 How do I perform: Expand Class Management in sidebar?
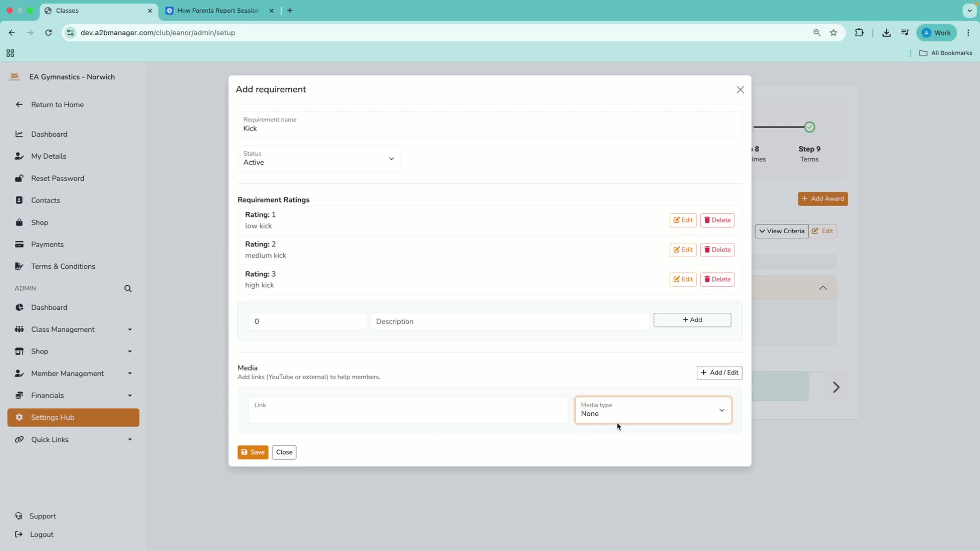[73, 330]
